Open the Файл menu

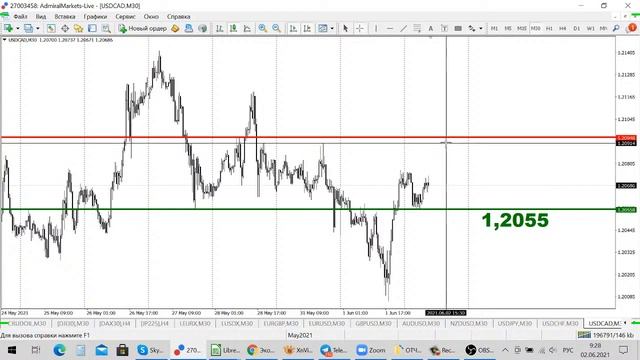(x=20, y=17)
